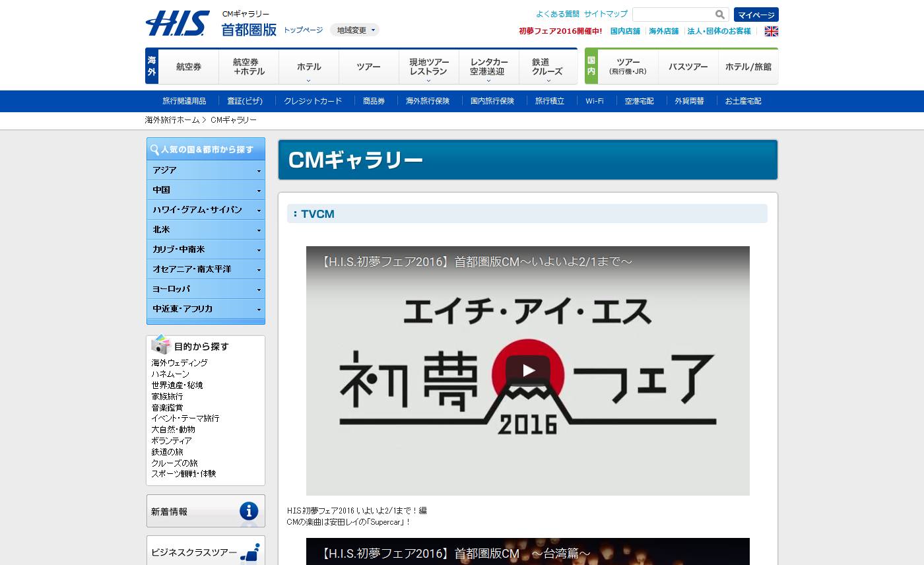Viewport: 924px width, 565px height.
Task: Click the H.I.S. logo
Action: coord(178,23)
